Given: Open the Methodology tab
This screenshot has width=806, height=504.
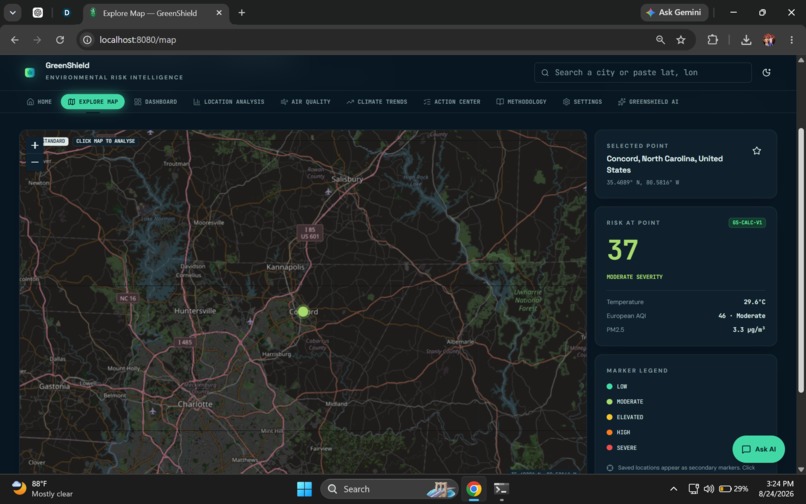Looking at the screenshot, I should pyautogui.click(x=521, y=102).
